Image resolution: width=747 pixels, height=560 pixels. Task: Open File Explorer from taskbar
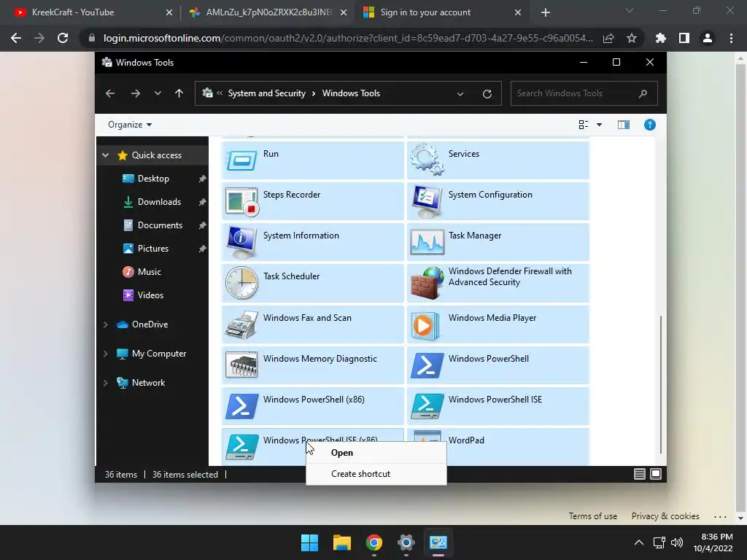click(342, 542)
